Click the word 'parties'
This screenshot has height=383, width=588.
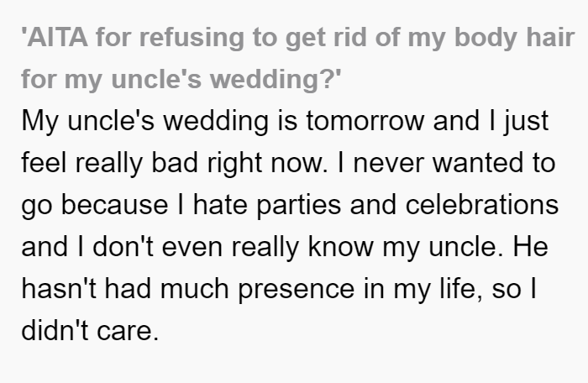299,205
